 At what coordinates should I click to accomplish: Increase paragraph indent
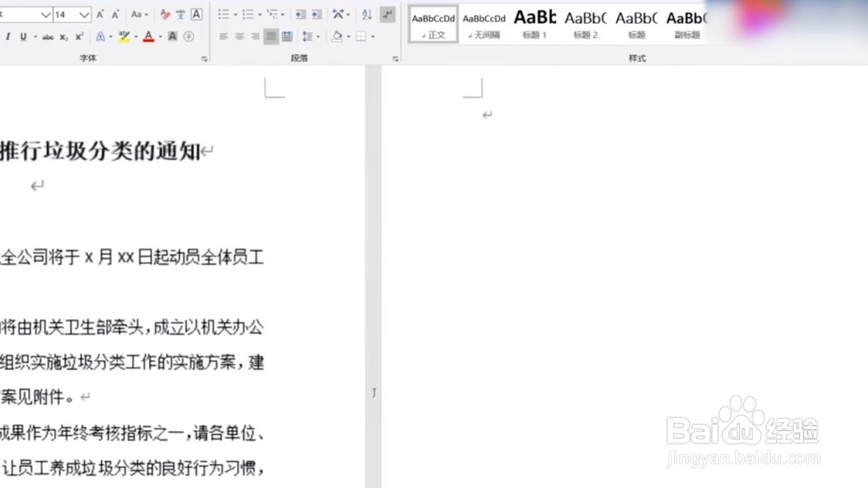coord(317,14)
